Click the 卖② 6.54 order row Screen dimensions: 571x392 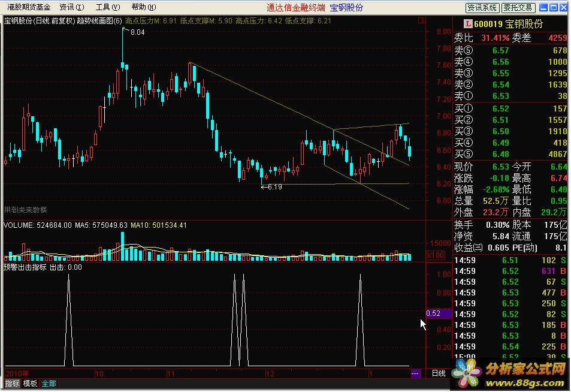[510, 85]
